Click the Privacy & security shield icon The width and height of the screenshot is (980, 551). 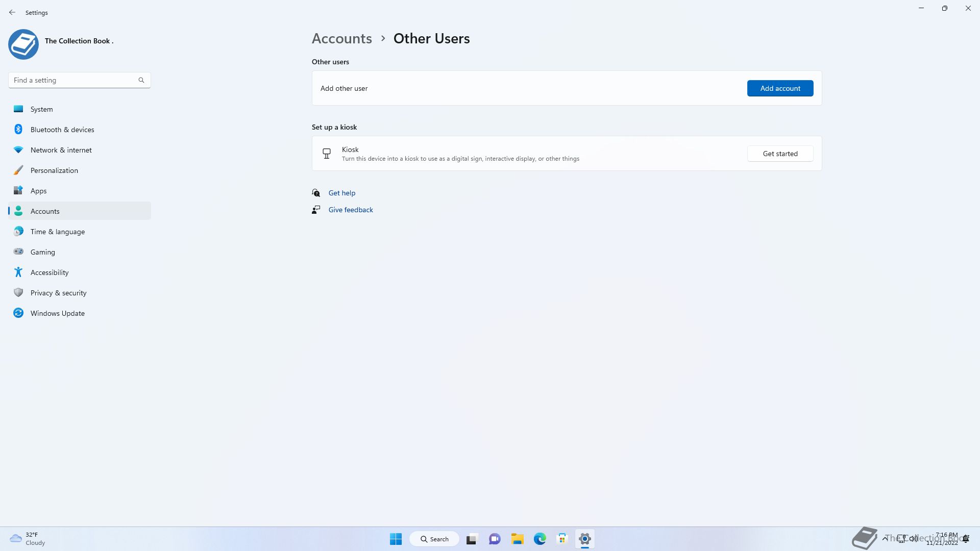tap(18, 292)
